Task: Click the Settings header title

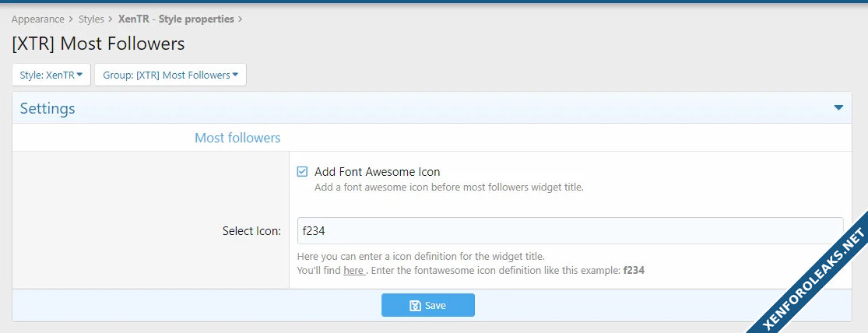Action: coord(47,109)
